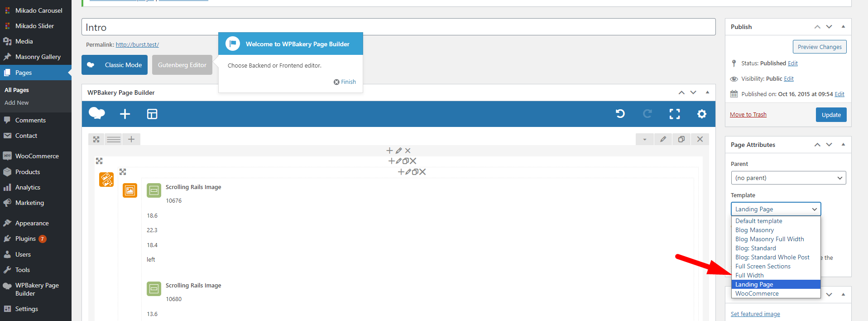The width and height of the screenshot is (868, 321).
Task: Choose Default template from the list
Action: pos(776,221)
